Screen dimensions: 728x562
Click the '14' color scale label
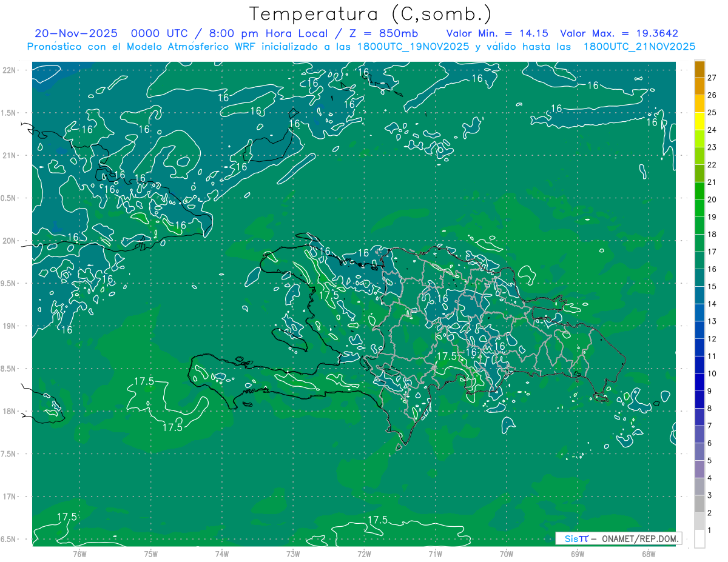[x=712, y=304]
